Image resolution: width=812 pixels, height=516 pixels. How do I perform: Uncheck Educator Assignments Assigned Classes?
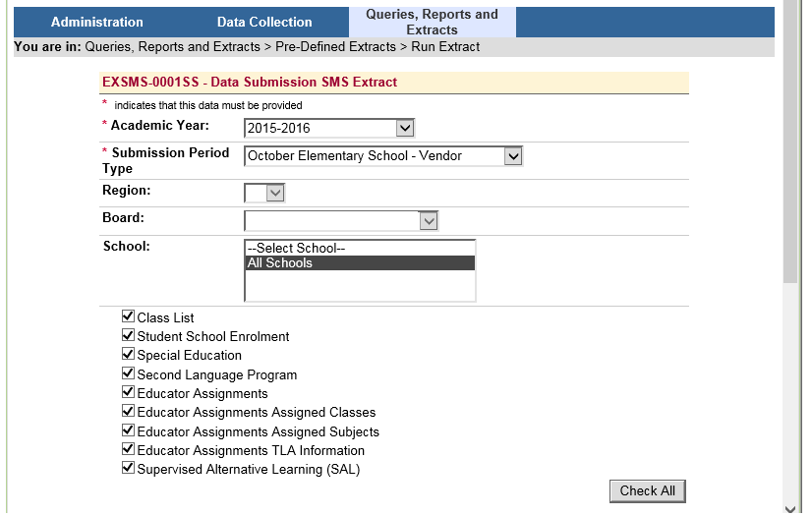pos(128,412)
